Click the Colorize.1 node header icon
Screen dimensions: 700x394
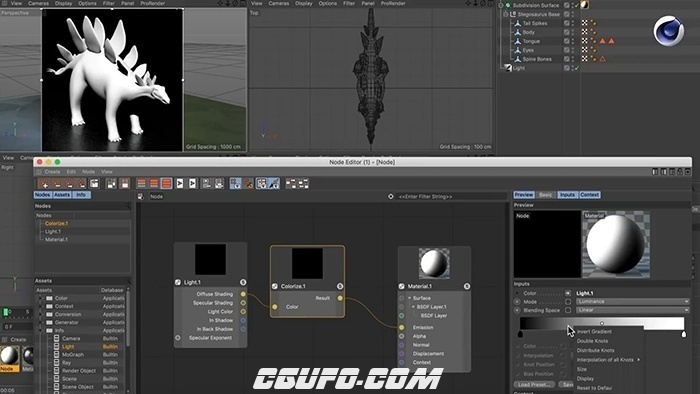275,286
